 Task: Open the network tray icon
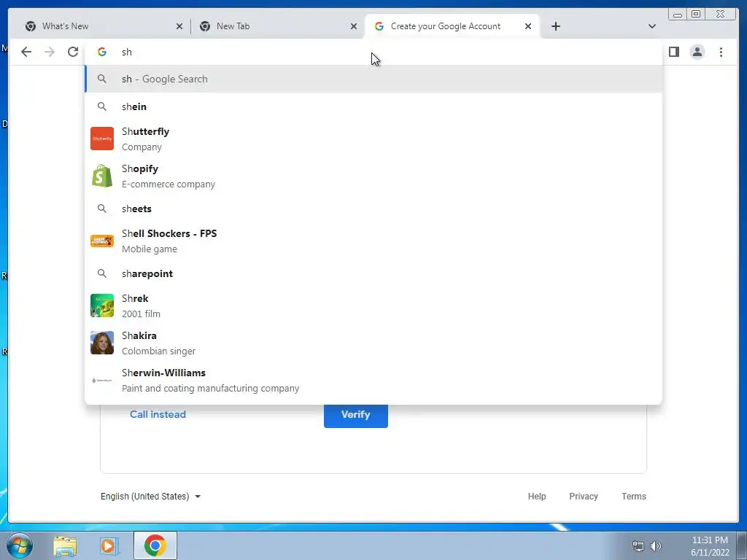click(638, 546)
